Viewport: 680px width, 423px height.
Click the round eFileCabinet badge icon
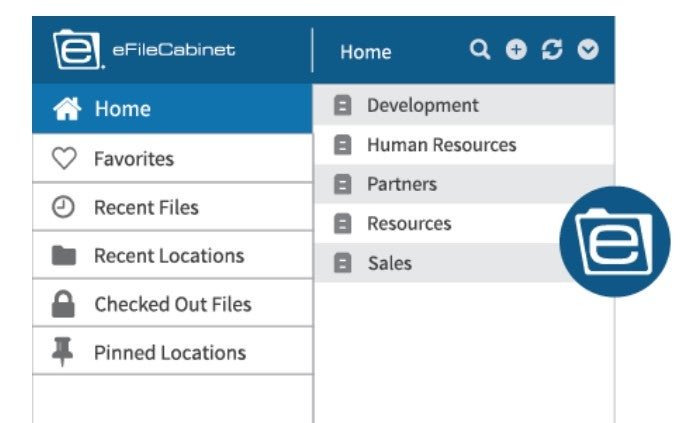(x=615, y=242)
